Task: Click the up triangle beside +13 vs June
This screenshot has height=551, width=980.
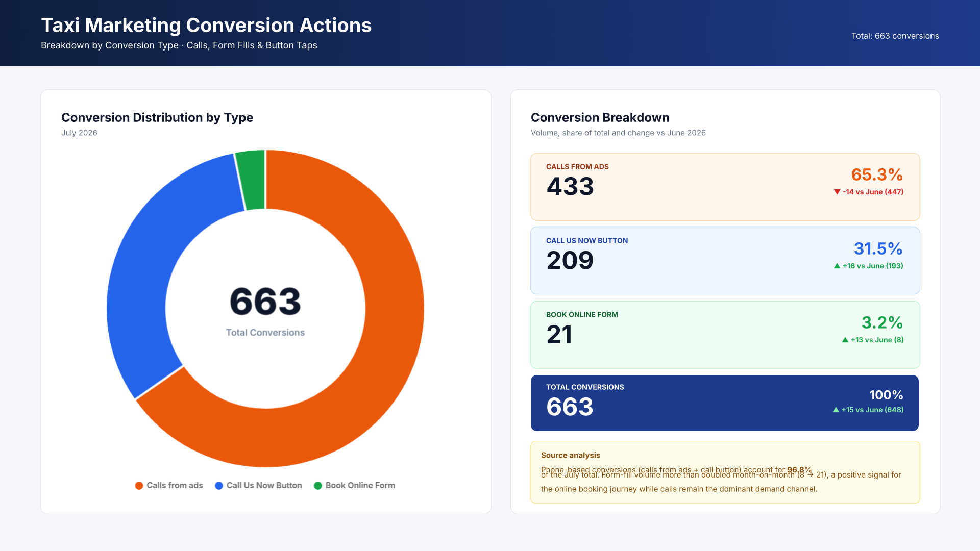Action: tap(845, 340)
